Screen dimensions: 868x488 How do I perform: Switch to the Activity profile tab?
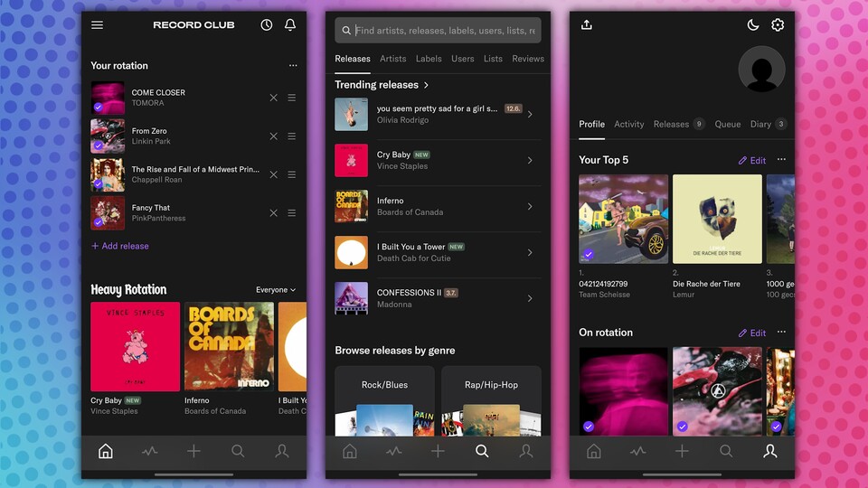(x=629, y=124)
